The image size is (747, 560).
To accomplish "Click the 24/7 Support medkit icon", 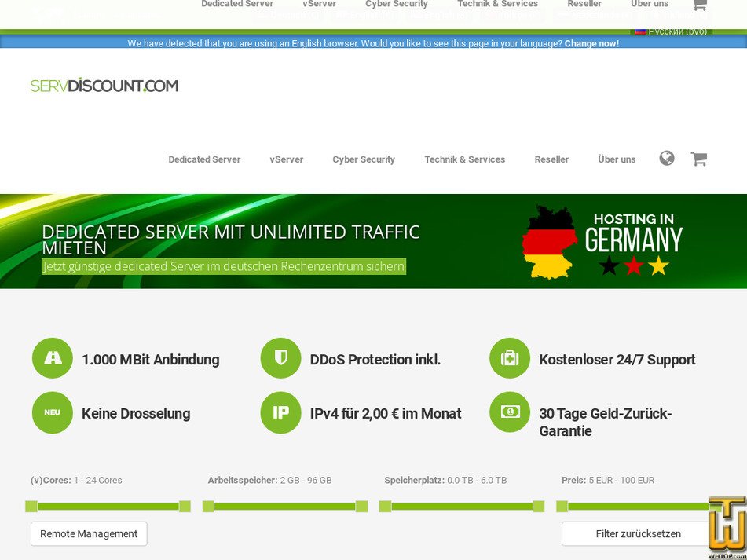I will click(x=510, y=359).
